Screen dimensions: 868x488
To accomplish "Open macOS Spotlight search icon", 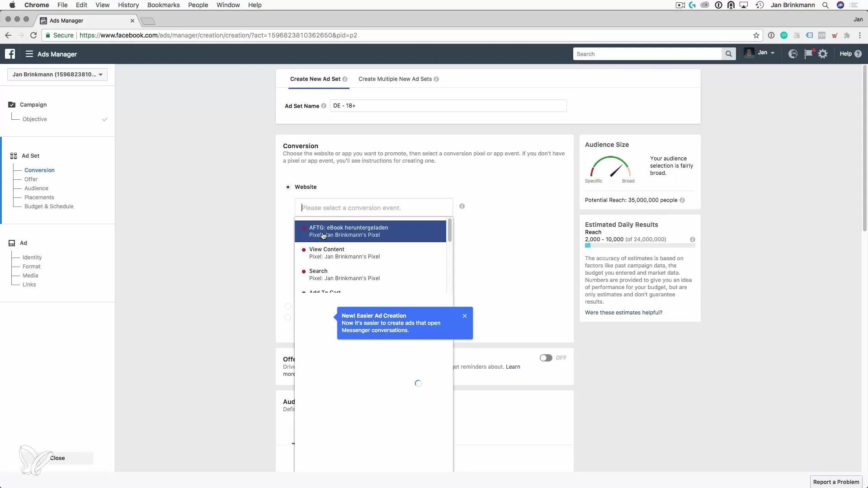I will click(x=826, y=5).
